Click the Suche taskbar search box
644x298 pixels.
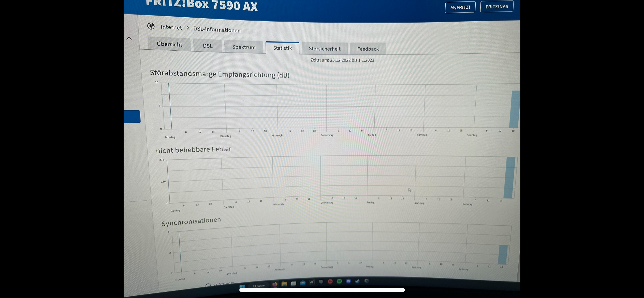click(x=259, y=286)
